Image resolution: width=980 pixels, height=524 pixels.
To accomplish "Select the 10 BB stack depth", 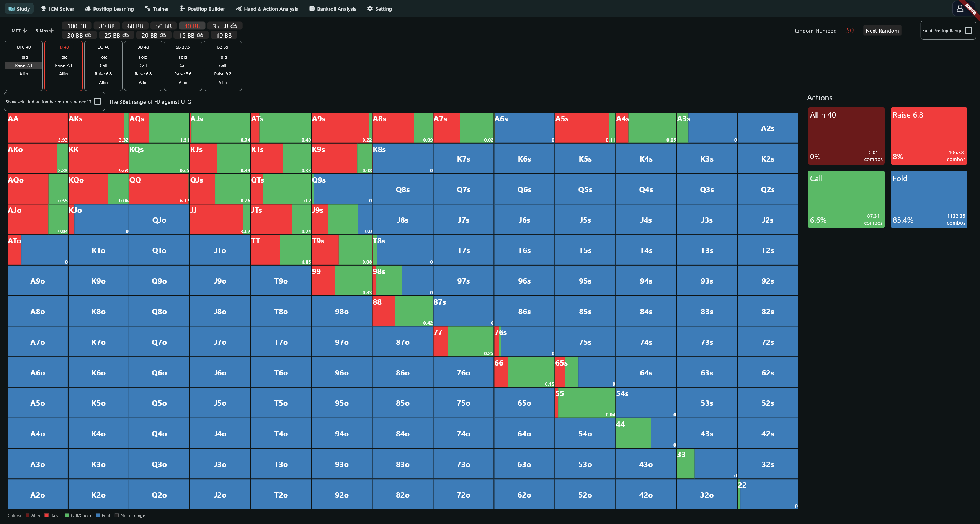I will click(x=224, y=35).
